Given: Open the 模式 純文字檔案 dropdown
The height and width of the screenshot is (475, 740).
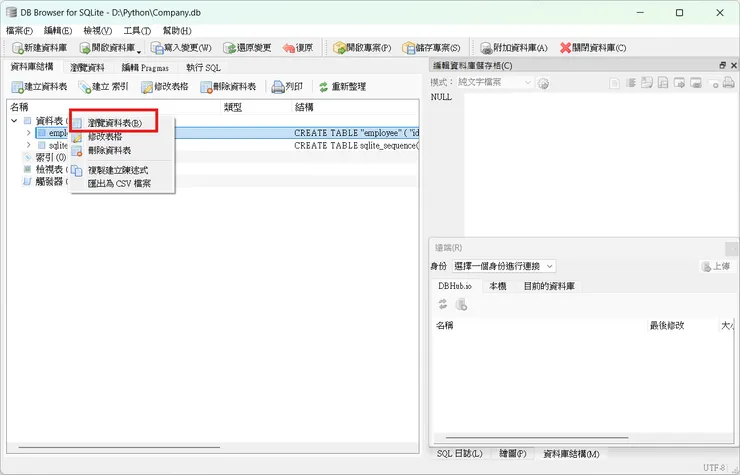Looking at the screenshot, I should pos(494,82).
